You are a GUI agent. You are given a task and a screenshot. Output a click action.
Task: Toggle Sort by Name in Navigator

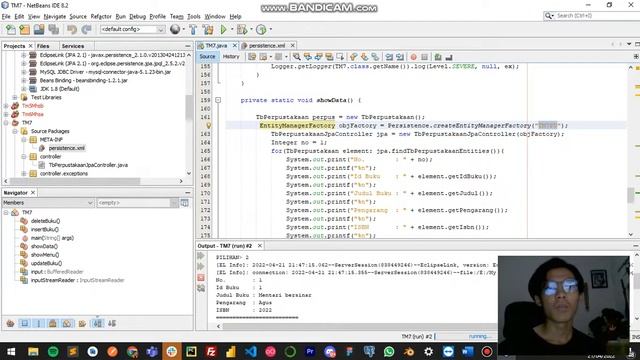tap(98, 324)
